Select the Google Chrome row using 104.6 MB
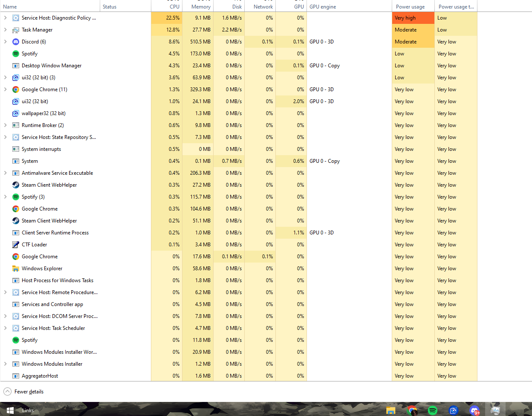This screenshot has height=416, width=532. click(x=40, y=209)
